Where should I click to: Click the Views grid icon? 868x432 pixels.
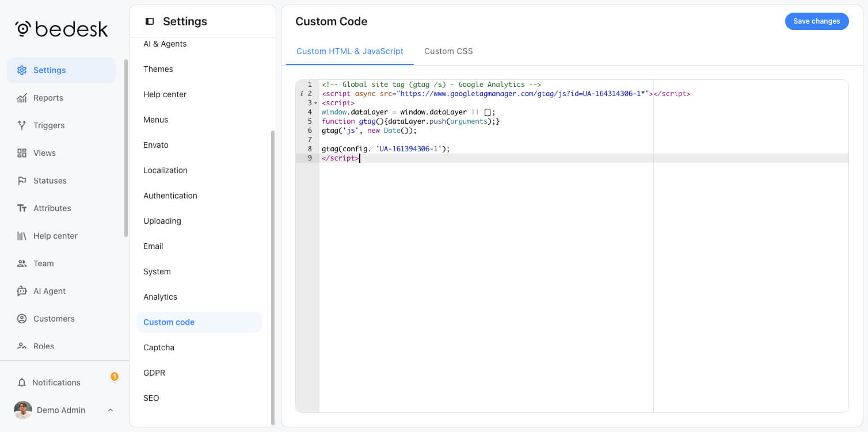pyautogui.click(x=22, y=153)
